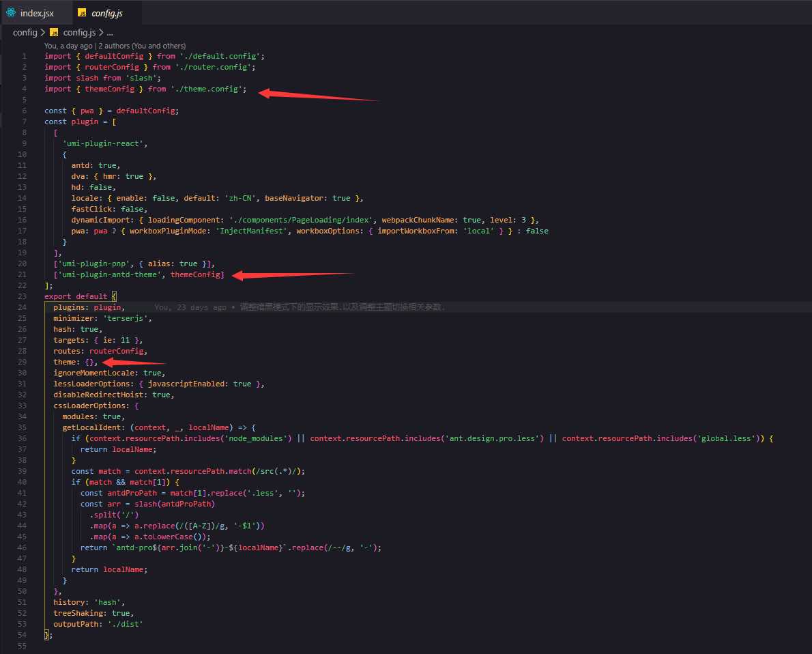Click 'theme: {}' property
This screenshot has width=812, height=654.
pos(75,362)
